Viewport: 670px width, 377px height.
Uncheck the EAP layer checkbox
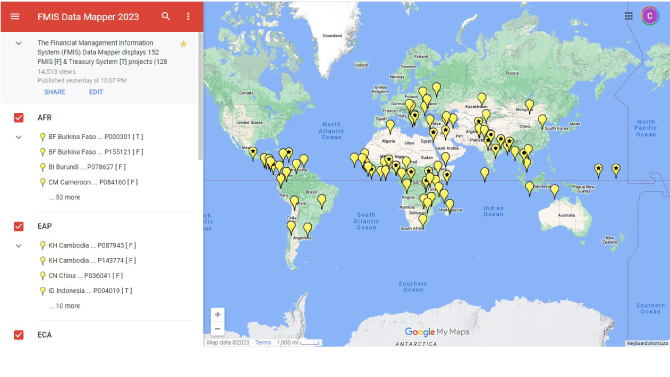[19, 226]
